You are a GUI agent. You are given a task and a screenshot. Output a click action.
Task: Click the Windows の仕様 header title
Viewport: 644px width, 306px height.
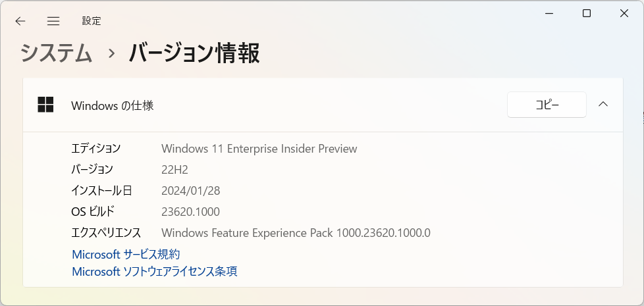pyautogui.click(x=113, y=105)
